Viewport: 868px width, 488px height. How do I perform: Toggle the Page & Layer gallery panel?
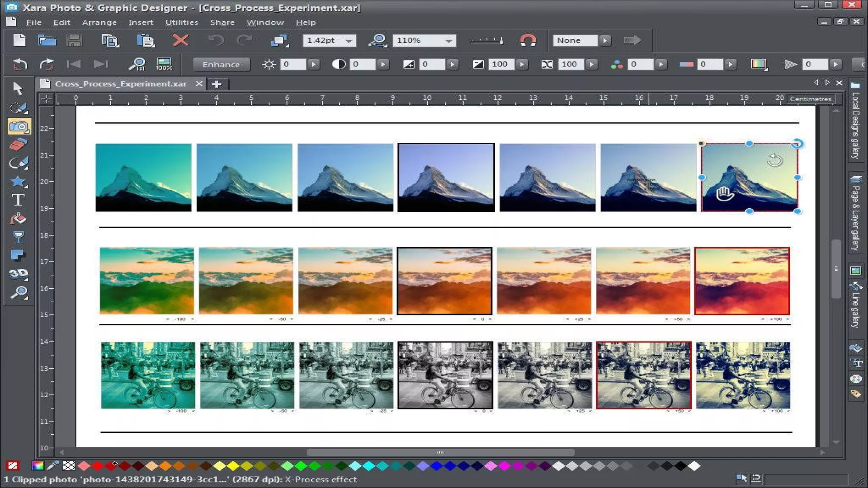tap(855, 212)
